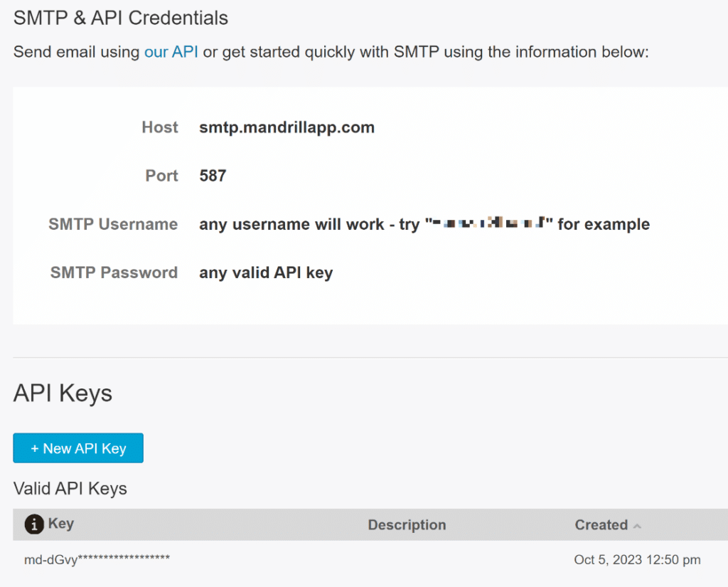Image resolution: width=728 pixels, height=587 pixels.
Task: Click the creation date Oct 5, 2023
Action: pos(637,559)
